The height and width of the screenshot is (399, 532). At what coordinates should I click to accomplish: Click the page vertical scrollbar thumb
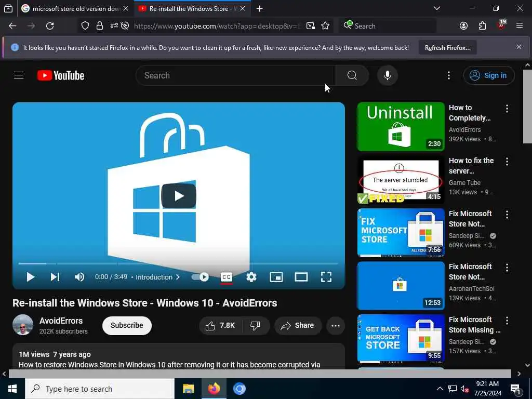point(527,106)
